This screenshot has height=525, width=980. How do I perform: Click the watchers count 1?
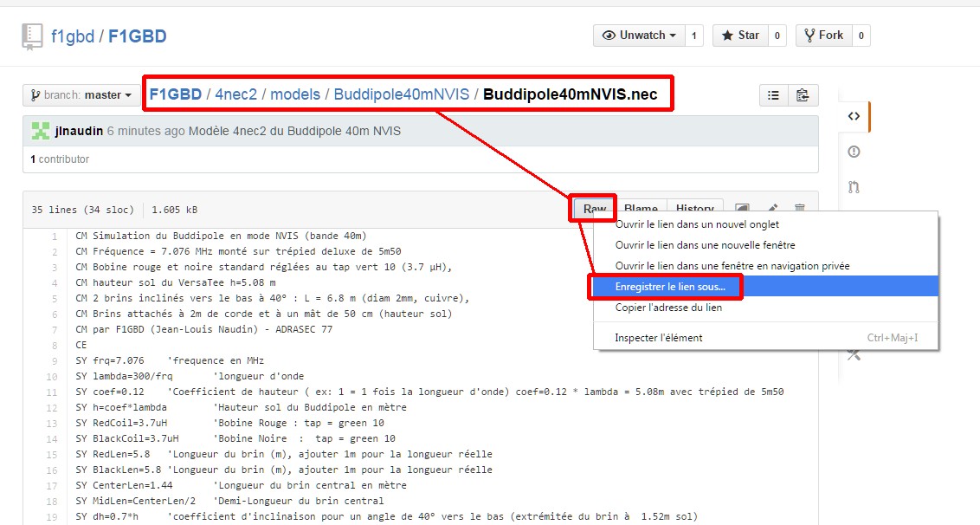pos(693,36)
